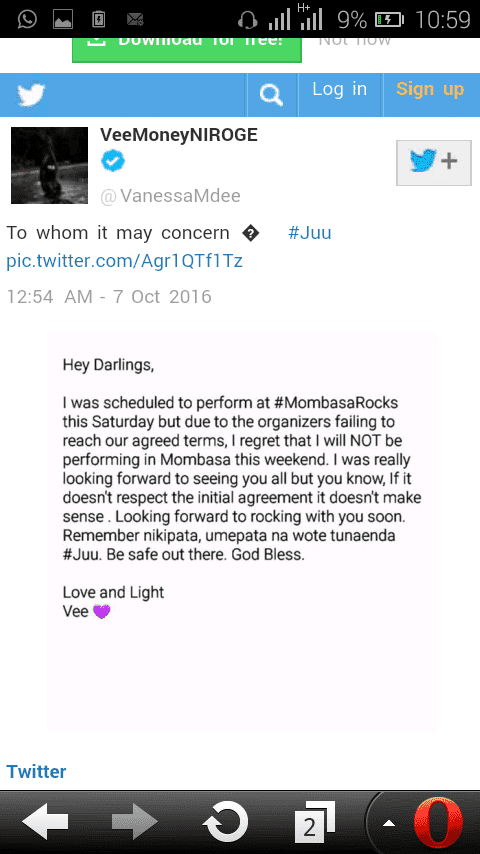Tap the gallery image notification icon
Screen dimensions: 480x854
tap(63, 20)
